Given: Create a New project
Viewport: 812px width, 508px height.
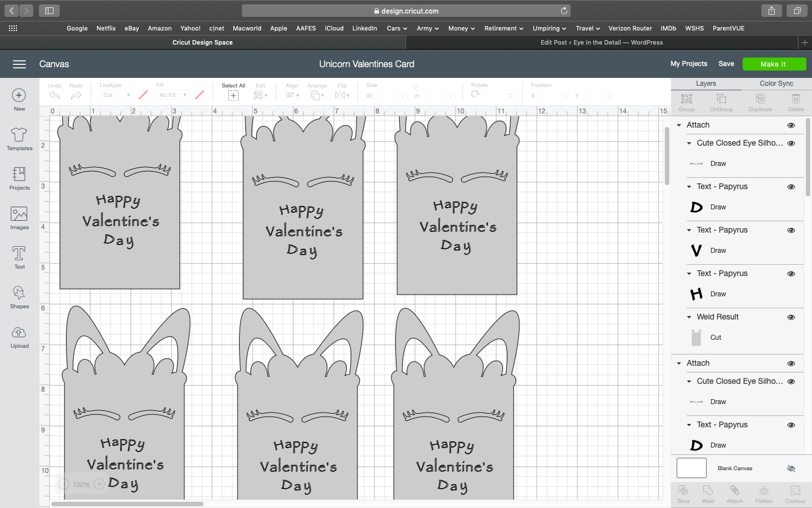Looking at the screenshot, I should tap(19, 99).
